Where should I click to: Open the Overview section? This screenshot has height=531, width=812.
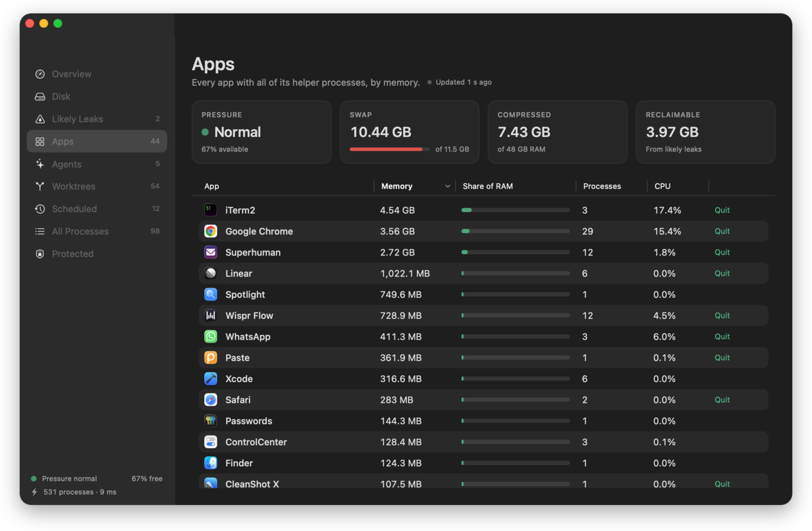point(97,74)
